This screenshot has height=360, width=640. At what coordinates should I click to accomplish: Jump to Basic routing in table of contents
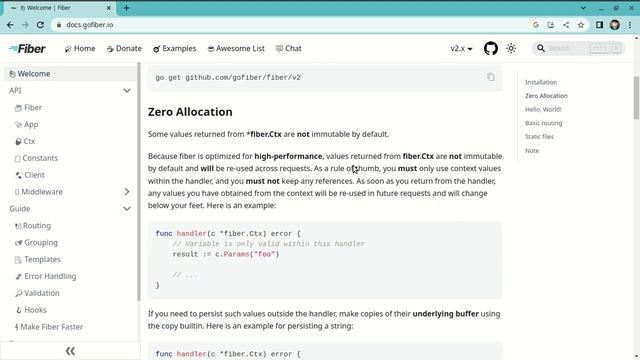(x=543, y=123)
